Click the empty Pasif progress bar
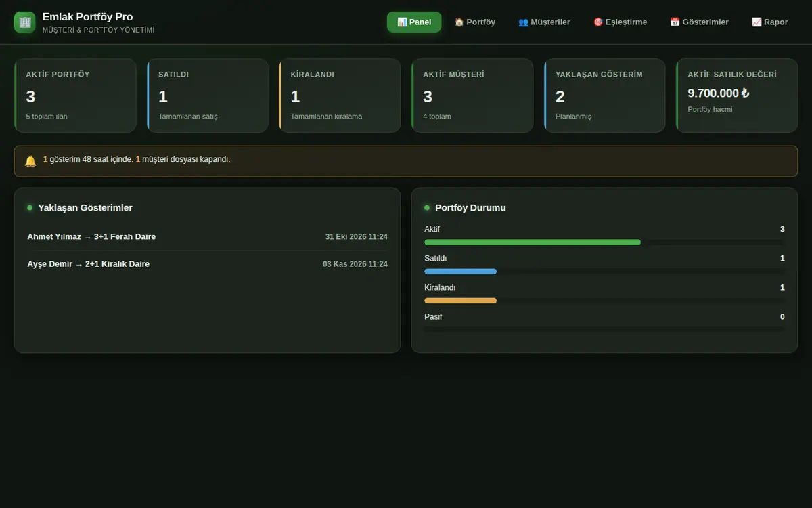The image size is (812, 508). click(x=604, y=329)
